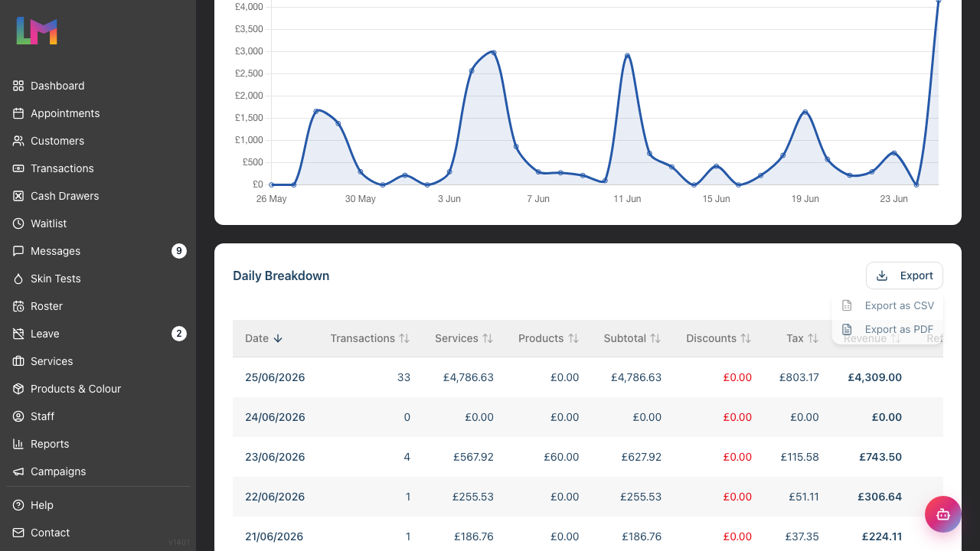Viewport: 980px width, 551px height.
Task: Open the Skin Tests droplet icon
Action: pos(18,279)
